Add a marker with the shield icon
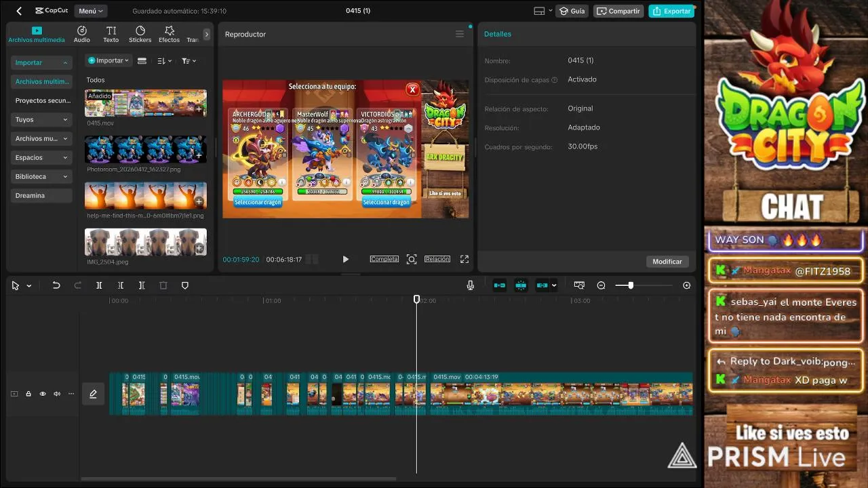Viewport: 868px width, 488px height. pyautogui.click(x=185, y=285)
